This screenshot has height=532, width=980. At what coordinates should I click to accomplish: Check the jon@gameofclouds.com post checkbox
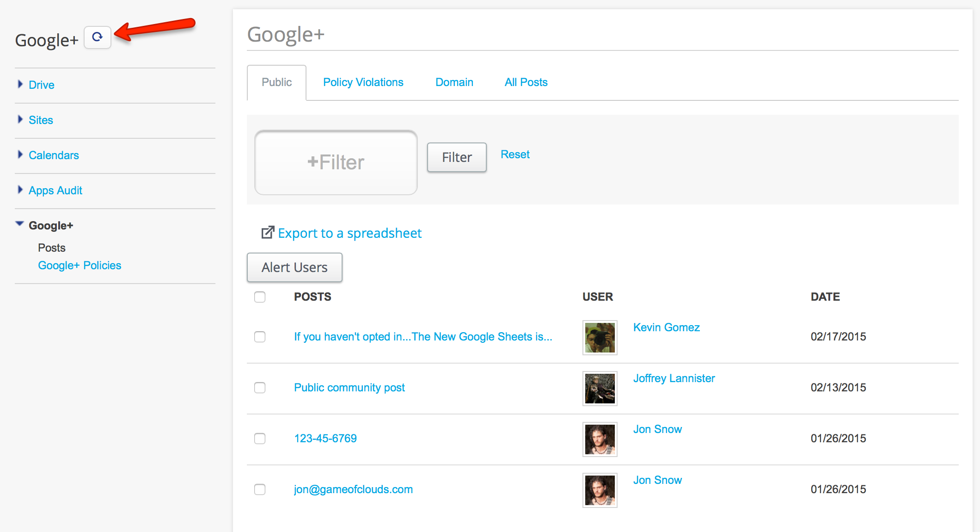coord(260,489)
